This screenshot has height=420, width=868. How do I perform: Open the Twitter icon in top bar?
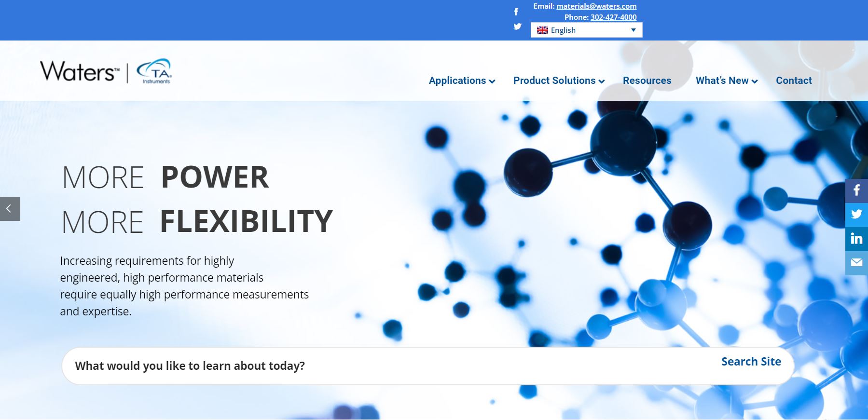tap(517, 27)
